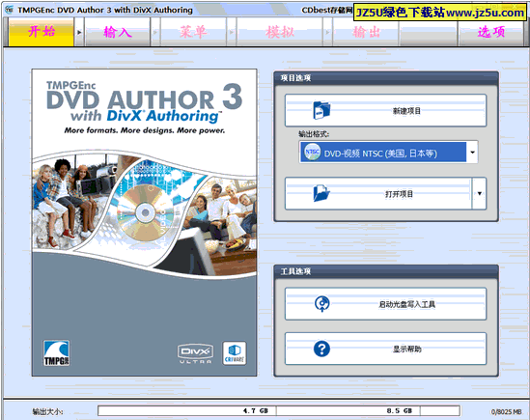The image size is (530, 420).
Task: Launch the 启动光盘写入工具 disc writing tool
Action: 385,304
